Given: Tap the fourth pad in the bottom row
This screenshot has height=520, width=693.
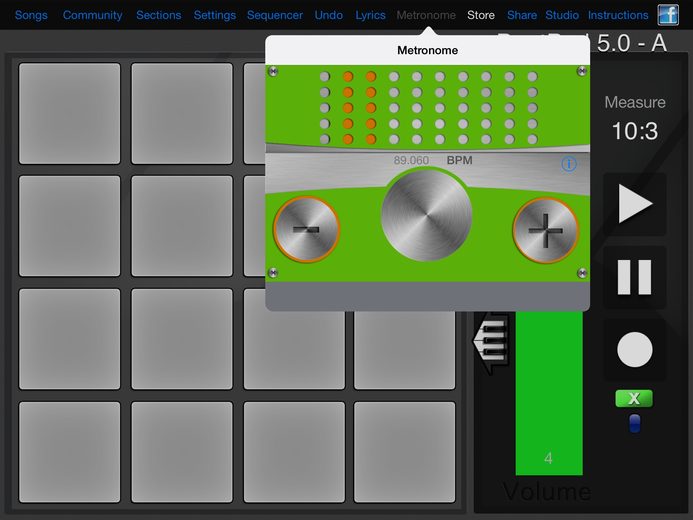Looking at the screenshot, I should point(404,452).
